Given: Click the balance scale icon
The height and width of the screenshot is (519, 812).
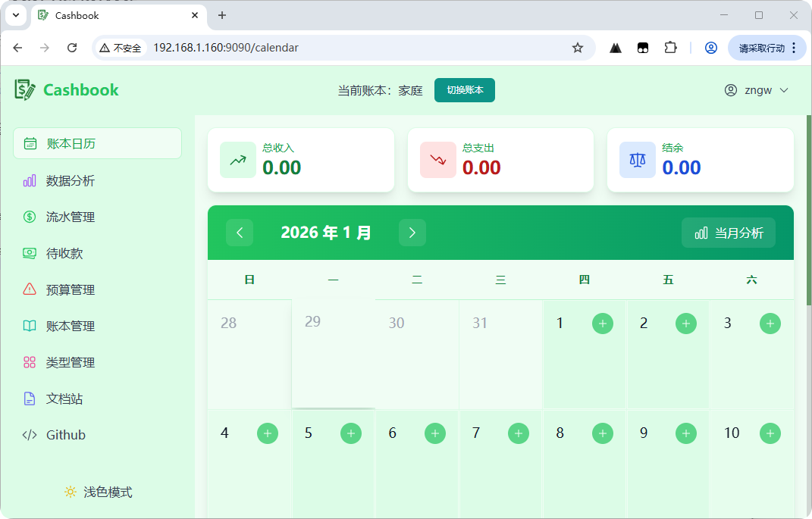Looking at the screenshot, I should coord(638,160).
